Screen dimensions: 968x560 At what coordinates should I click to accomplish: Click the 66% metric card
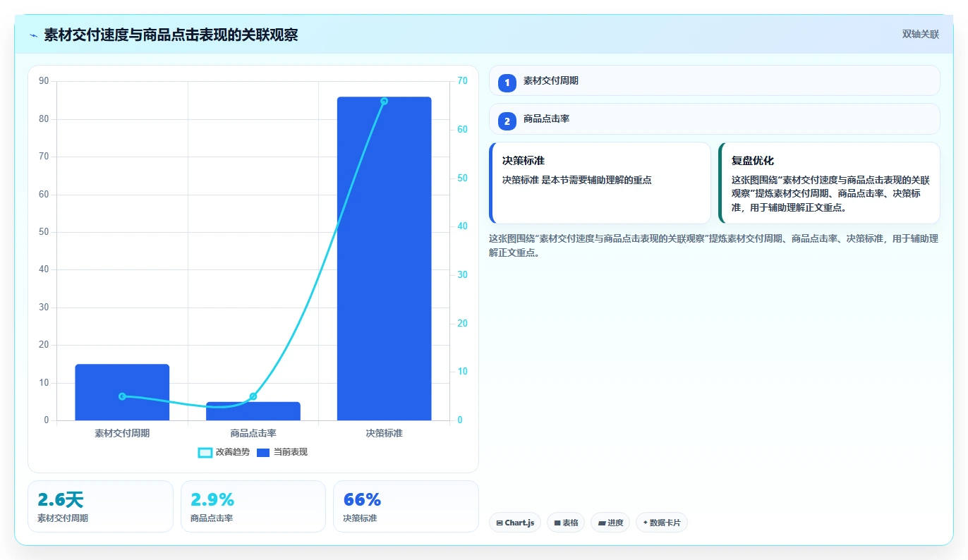click(406, 506)
